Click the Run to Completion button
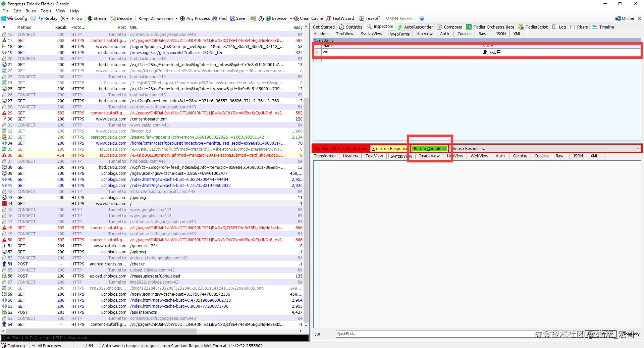The height and width of the screenshot is (348, 644). click(430, 149)
